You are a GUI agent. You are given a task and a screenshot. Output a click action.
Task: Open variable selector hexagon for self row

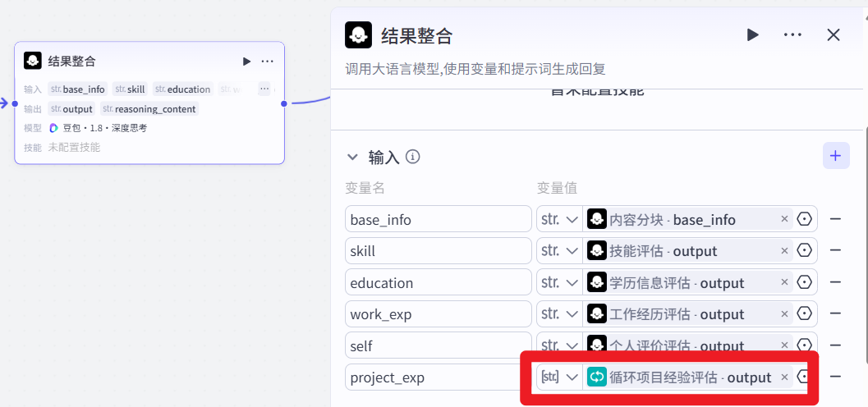coord(804,345)
